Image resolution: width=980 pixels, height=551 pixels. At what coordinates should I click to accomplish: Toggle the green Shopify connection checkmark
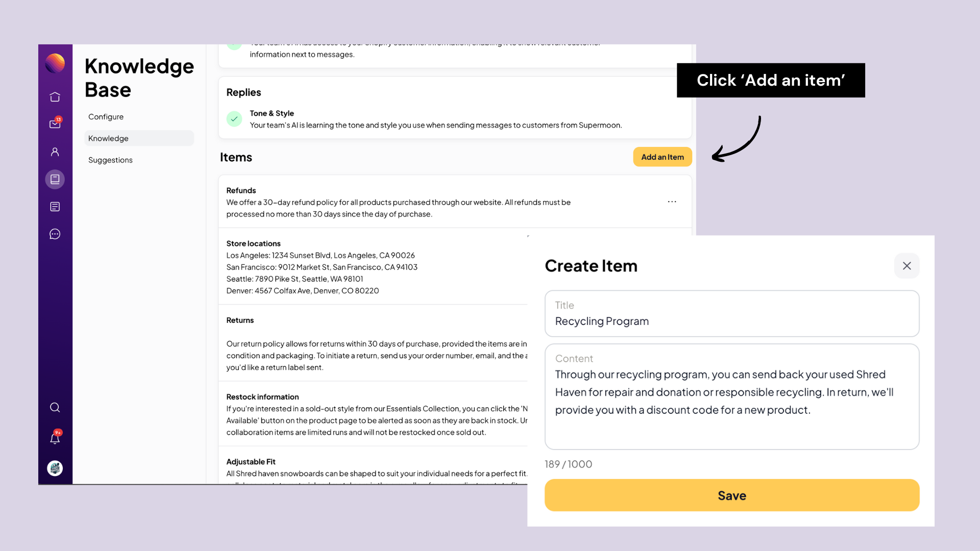coord(234,45)
